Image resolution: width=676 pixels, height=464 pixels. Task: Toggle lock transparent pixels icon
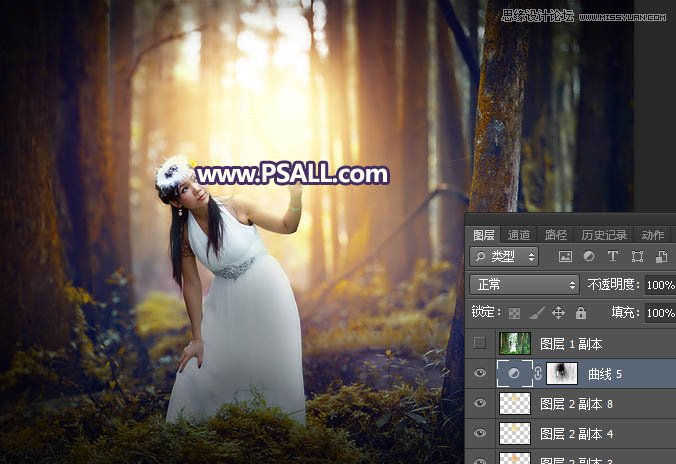(x=514, y=313)
